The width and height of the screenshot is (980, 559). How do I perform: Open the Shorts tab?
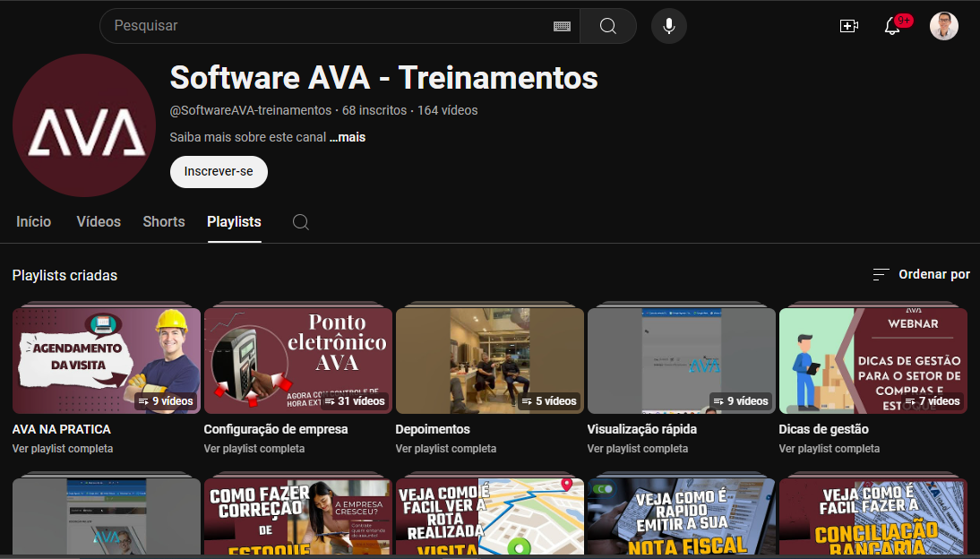[164, 222]
